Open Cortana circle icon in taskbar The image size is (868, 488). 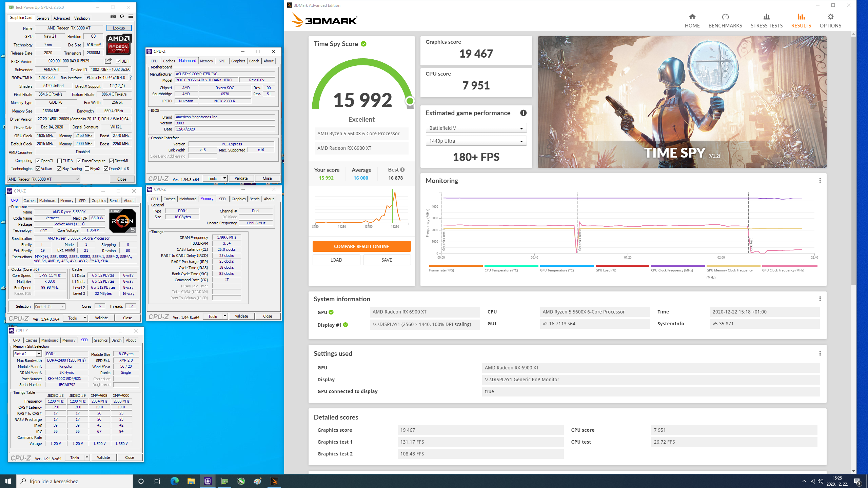[141, 481]
